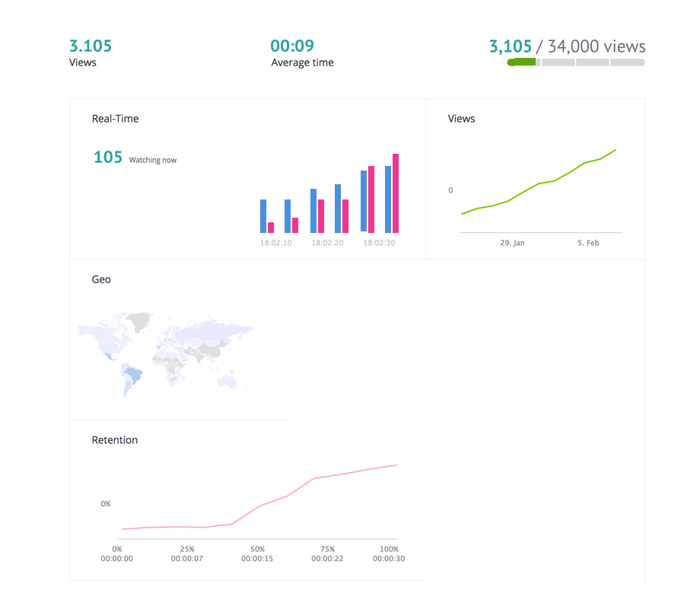Open the Geo section heading

(x=101, y=279)
